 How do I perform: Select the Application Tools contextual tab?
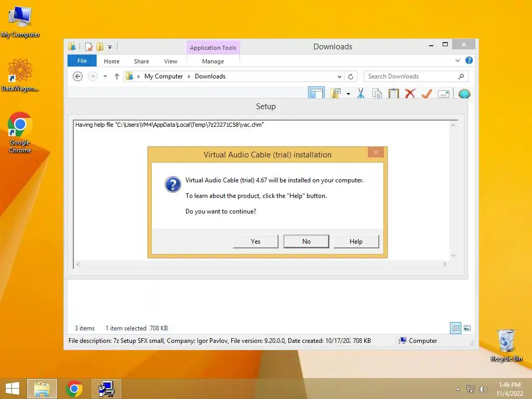213,48
